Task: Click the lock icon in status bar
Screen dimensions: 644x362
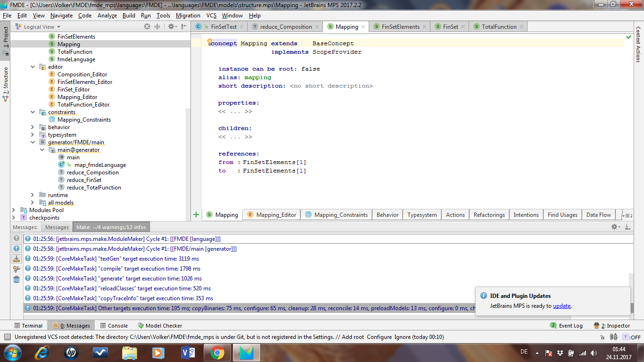Action: click(x=603, y=337)
